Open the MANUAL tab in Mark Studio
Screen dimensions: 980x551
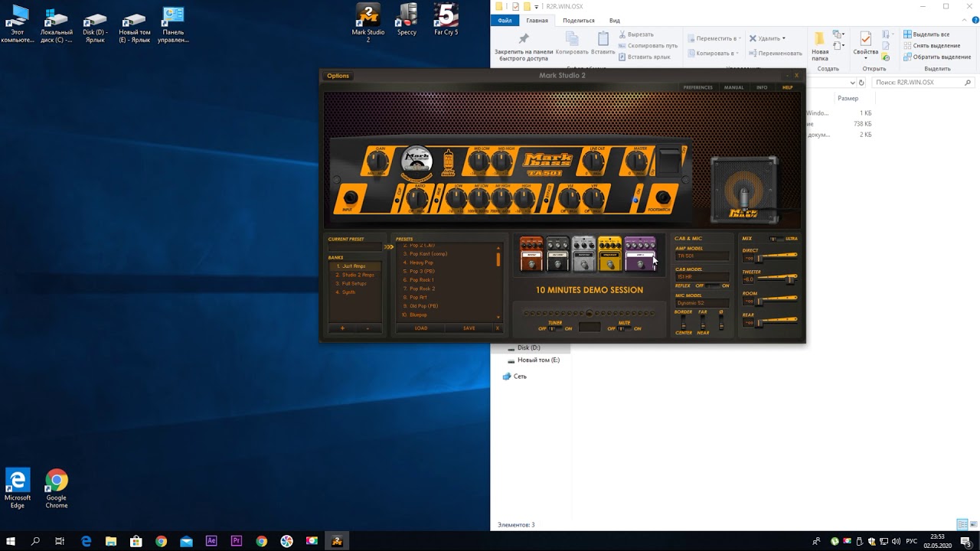pyautogui.click(x=733, y=87)
